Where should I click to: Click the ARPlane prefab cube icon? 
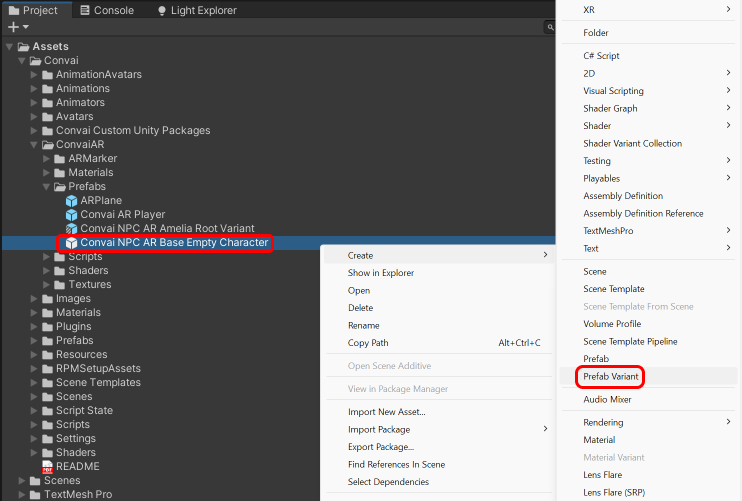pos(71,201)
